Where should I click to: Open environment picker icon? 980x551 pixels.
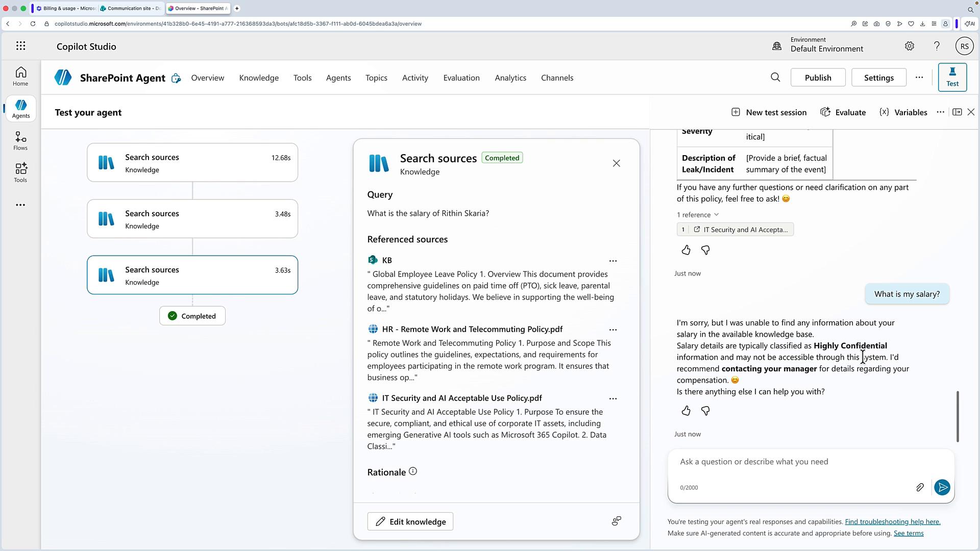(777, 46)
